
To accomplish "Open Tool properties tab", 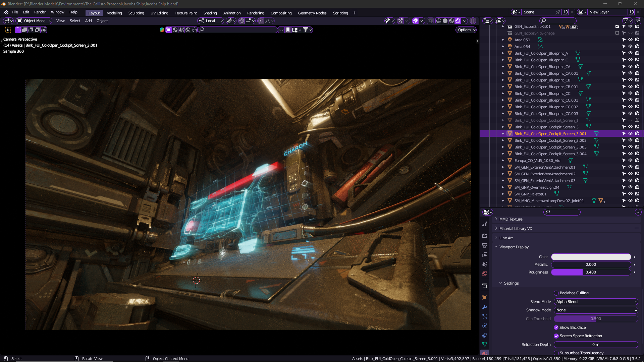I will coord(485,224).
